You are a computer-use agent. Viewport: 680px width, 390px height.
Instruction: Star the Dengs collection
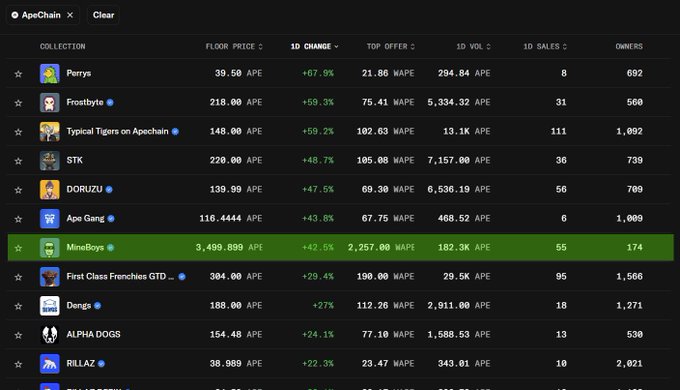pyautogui.click(x=18, y=306)
